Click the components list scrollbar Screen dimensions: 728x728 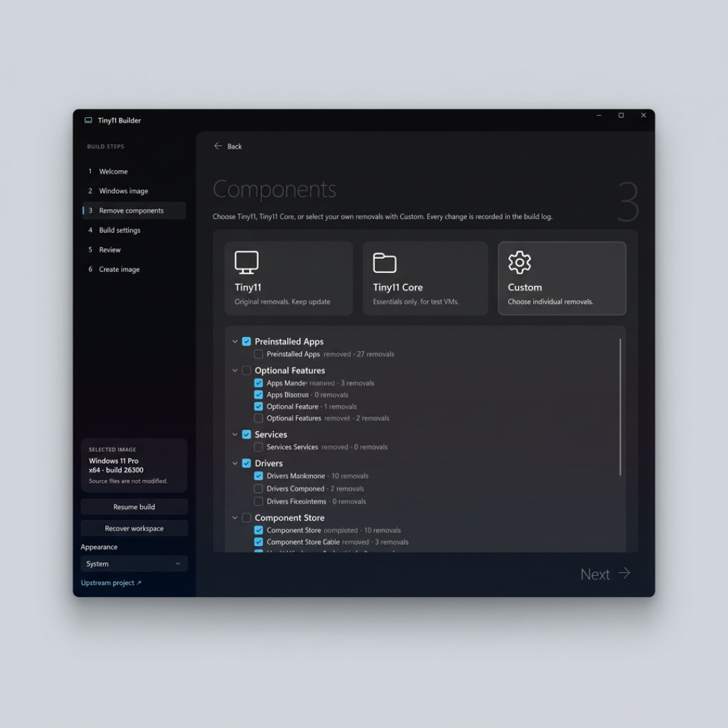coord(620,407)
